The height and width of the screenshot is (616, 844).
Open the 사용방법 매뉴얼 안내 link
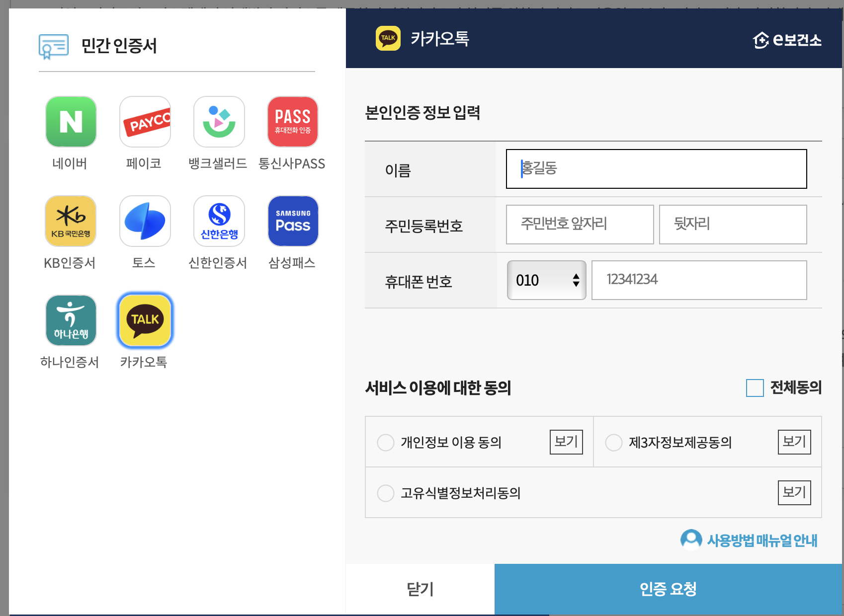tap(762, 540)
